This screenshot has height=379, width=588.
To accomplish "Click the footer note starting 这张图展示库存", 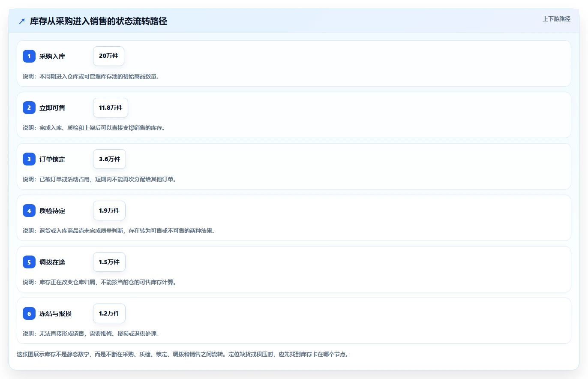I will click(x=183, y=355).
